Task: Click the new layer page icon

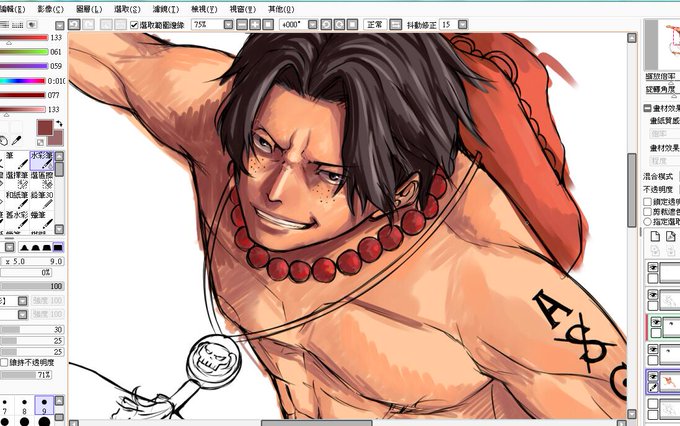Action: (x=655, y=236)
